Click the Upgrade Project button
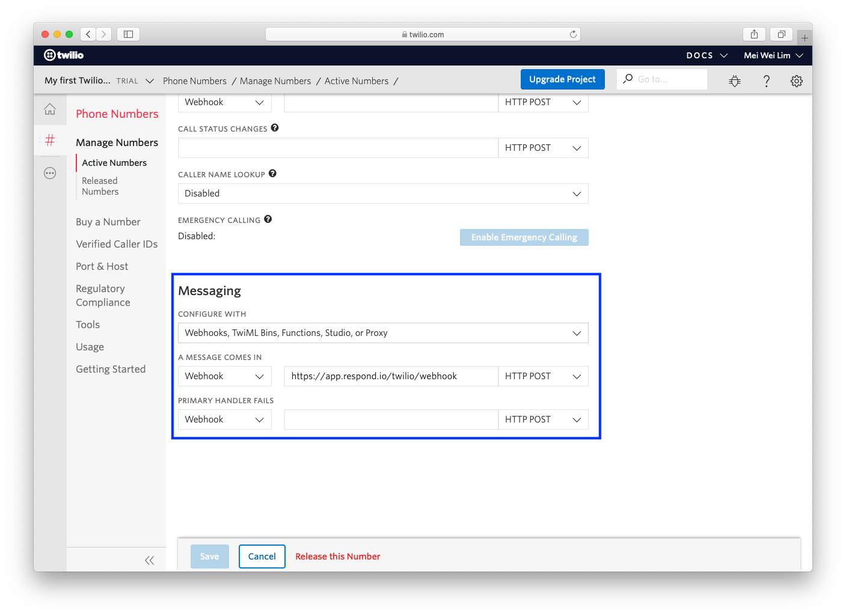 pos(562,79)
